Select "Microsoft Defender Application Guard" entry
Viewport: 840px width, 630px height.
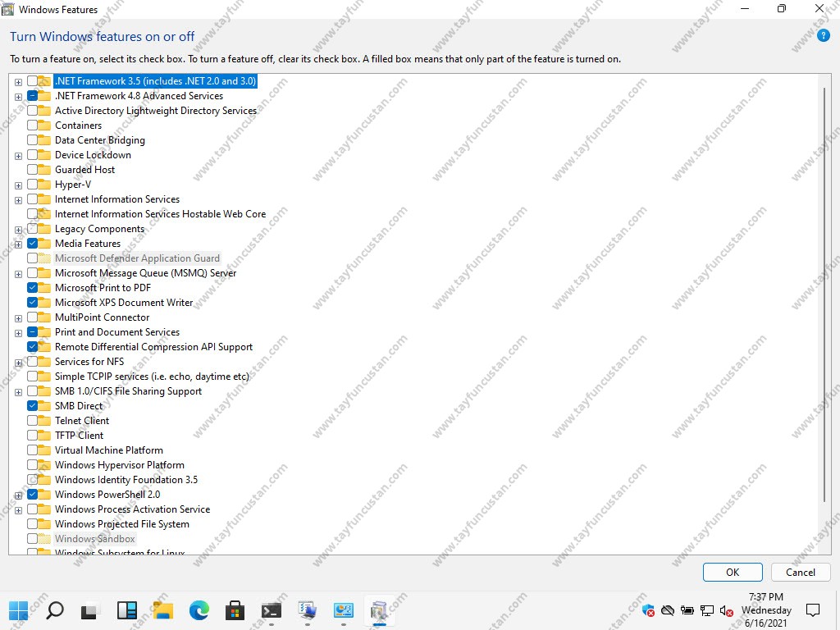tap(137, 258)
